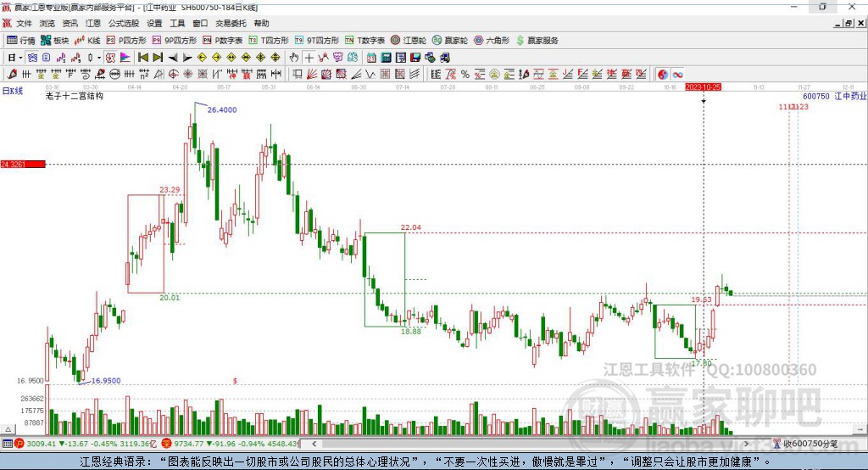Viewport: 868px width, 470px height.
Task: Activate the crosshair cursor tool
Action: 309,58
